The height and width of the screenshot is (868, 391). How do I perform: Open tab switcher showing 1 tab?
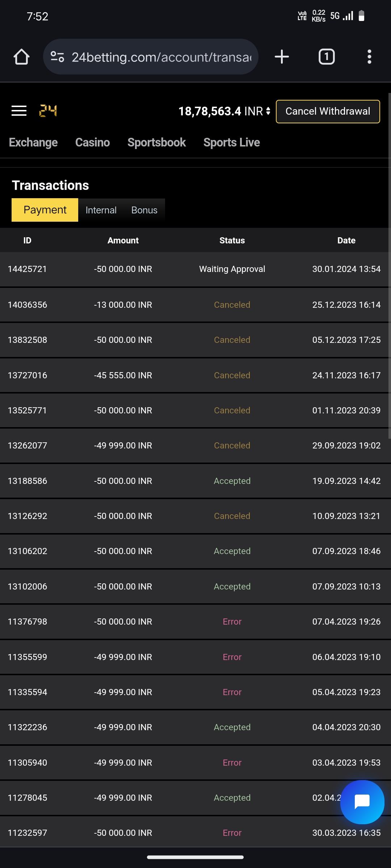click(326, 57)
